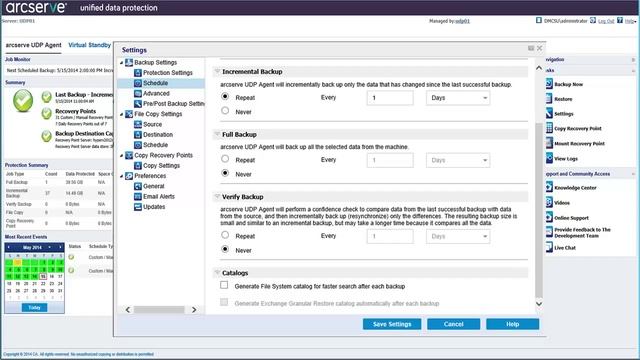640x360 pixels.
Task: Click the Log Out link
Action: pyautogui.click(x=606, y=21)
